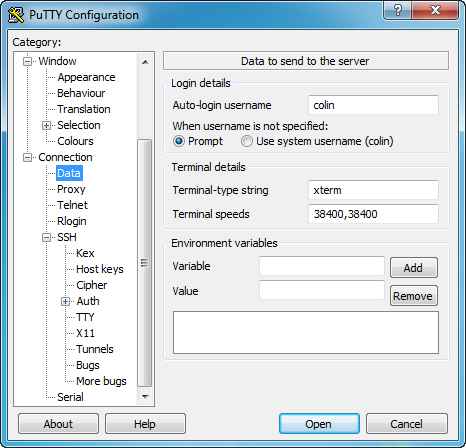Image resolution: width=466 pixels, height=448 pixels.
Task: Open the Appearance category
Action: [x=86, y=77]
